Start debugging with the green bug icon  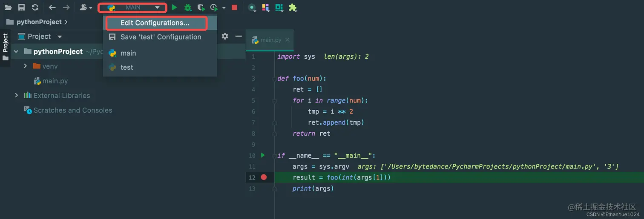(187, 7)
